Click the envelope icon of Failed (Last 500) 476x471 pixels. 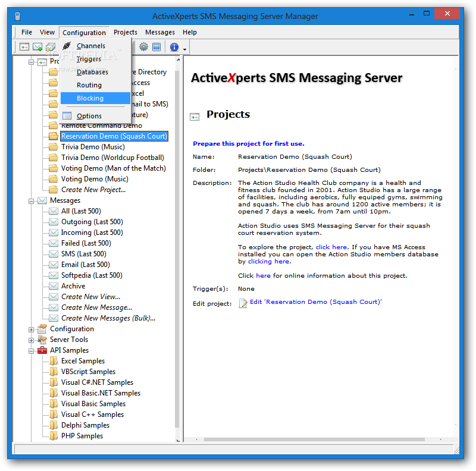(x=54, y=243)
